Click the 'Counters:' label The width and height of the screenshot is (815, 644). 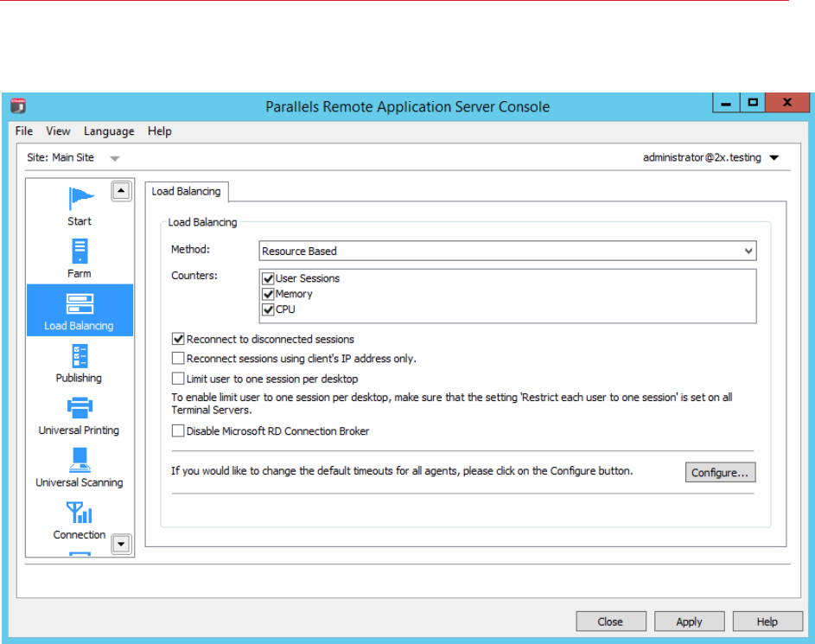pos(194,276)
